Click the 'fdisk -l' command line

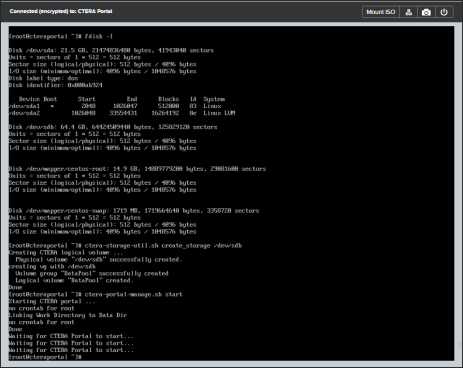tap(61, 36)
